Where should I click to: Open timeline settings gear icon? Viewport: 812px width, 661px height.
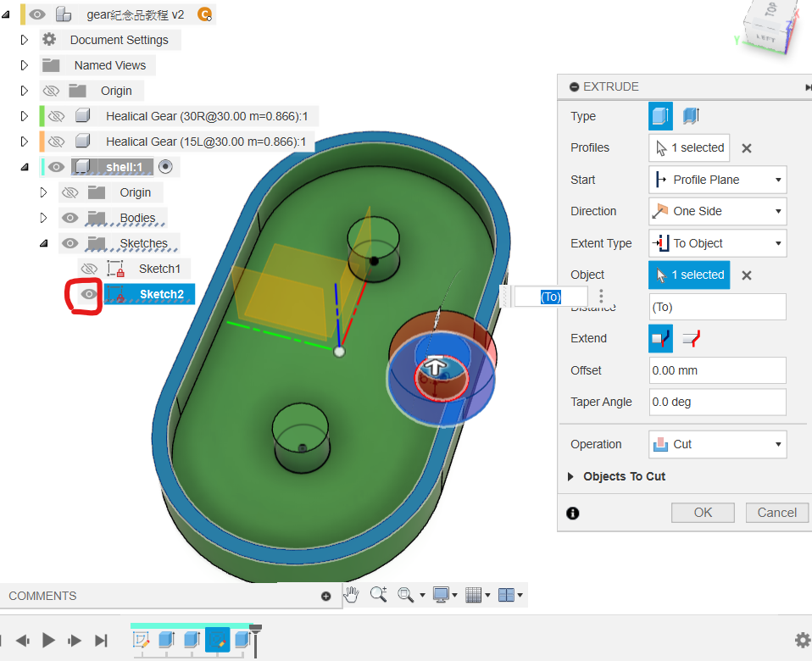click(801, 640)
